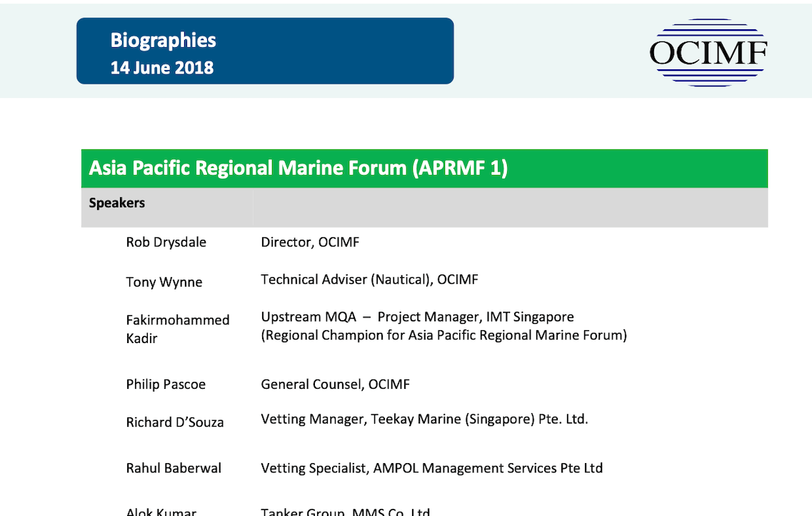Click the 'Regional Champion for Asia Pacific' line
This screenshot has width=812, height=516.
click(x=443, y=335)
